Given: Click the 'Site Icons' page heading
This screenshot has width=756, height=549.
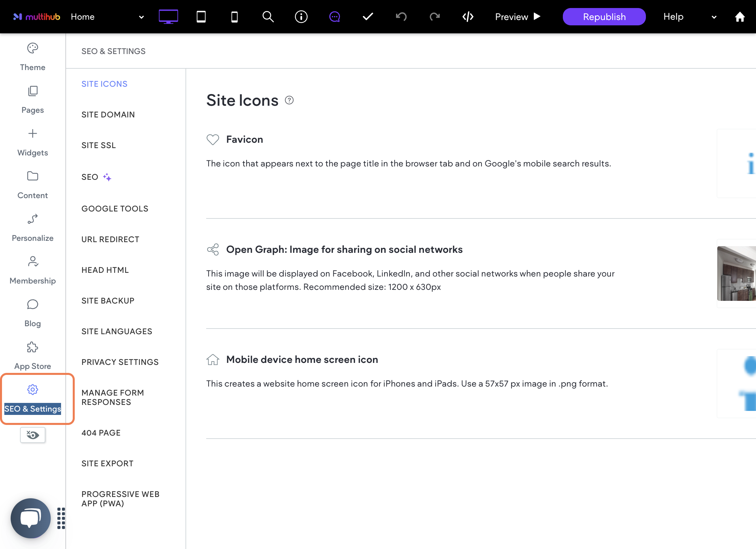Looking at the screenshot, I should pos(243,100).
